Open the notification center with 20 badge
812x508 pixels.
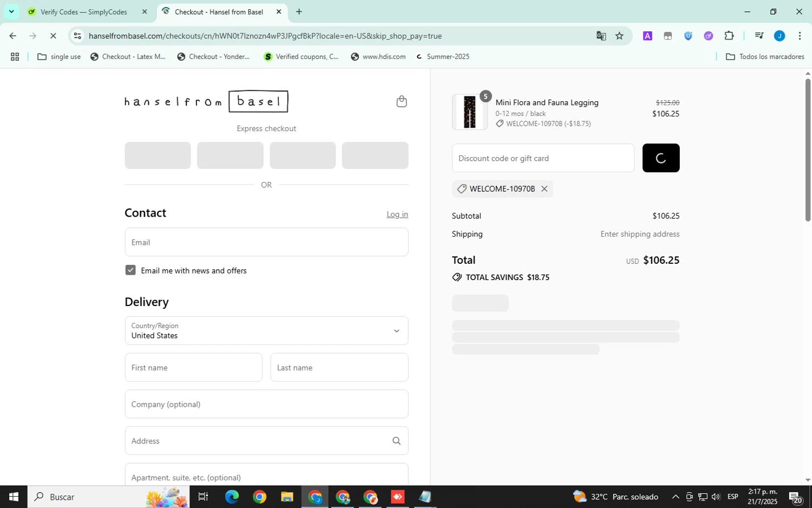[x=795, y=497]
